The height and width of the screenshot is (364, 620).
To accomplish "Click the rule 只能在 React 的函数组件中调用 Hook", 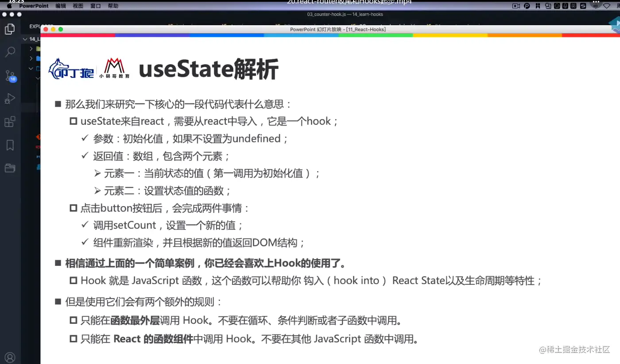I will point(249,339).
